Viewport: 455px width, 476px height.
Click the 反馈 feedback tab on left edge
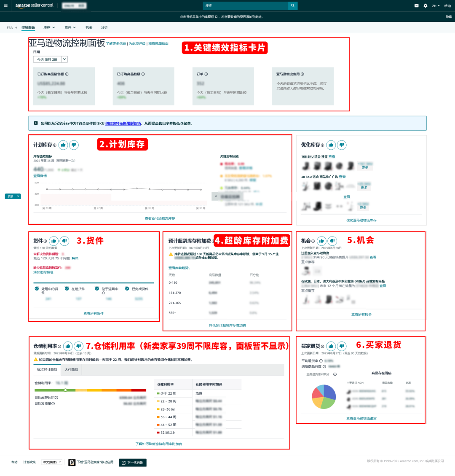[x=9, y=196]
